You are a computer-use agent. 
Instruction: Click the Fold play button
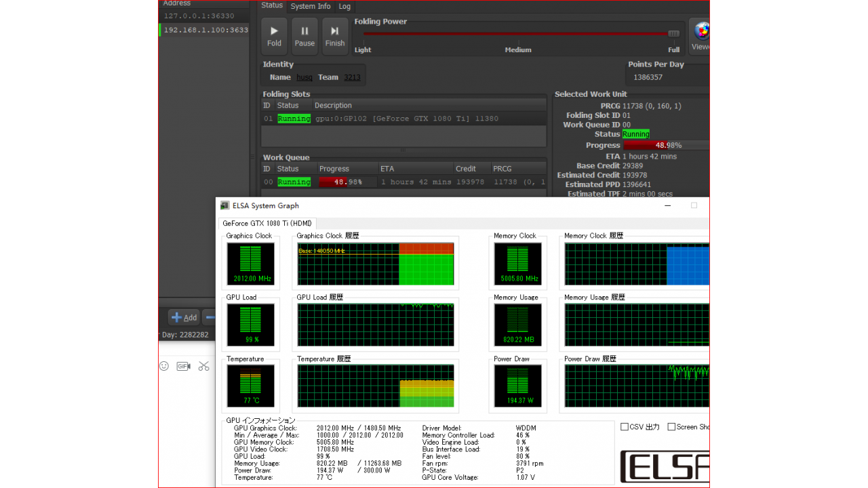pos(274,36)
